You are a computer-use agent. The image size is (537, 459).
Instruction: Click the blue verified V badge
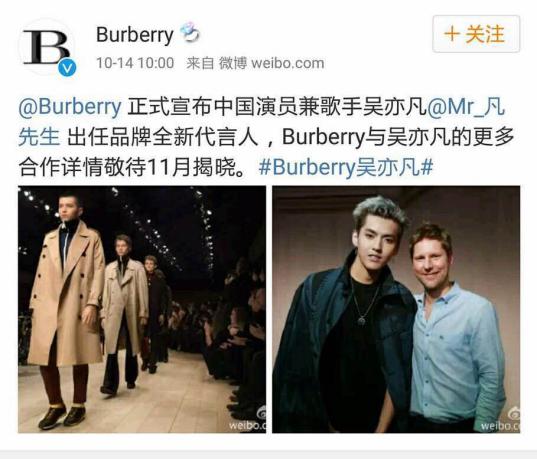click(x=67, y=69)
